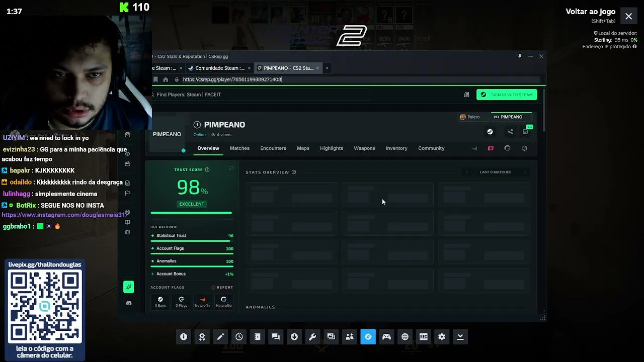644x362 pixels.
Task: Click the Steam profile icon beside share
Action: click(x=490, y=132)
